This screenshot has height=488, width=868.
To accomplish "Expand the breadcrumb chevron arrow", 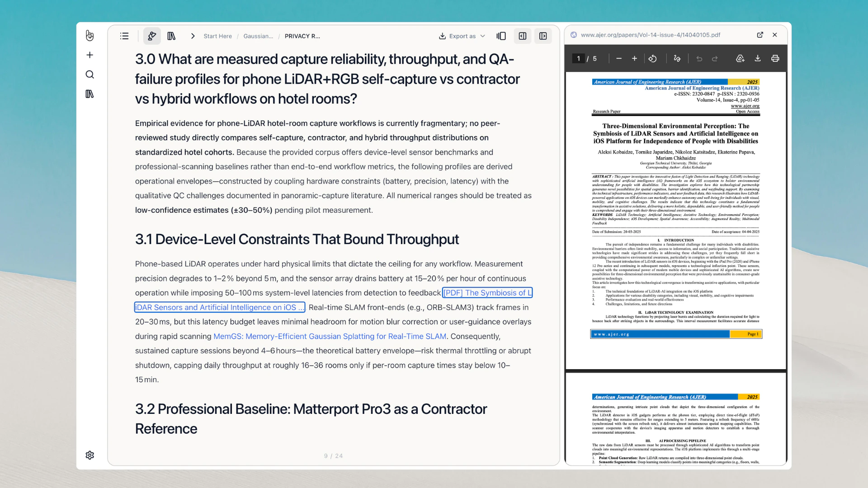I will coord(193,36).
